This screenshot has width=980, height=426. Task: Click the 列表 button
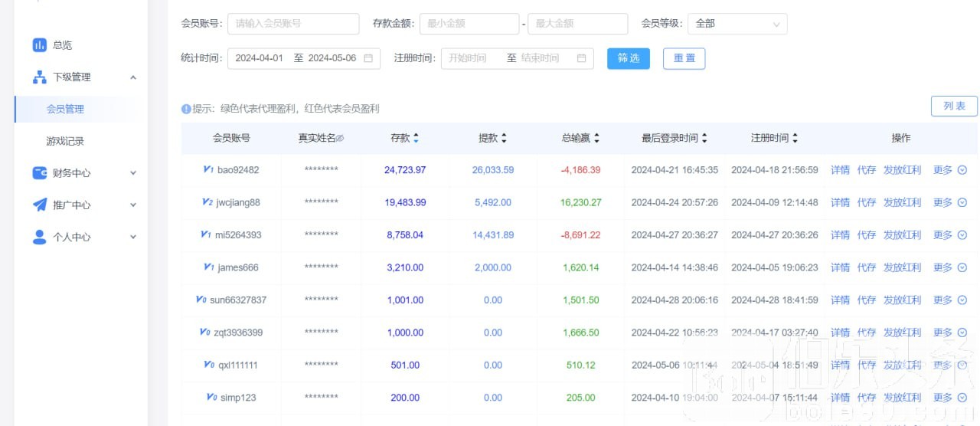954,106
